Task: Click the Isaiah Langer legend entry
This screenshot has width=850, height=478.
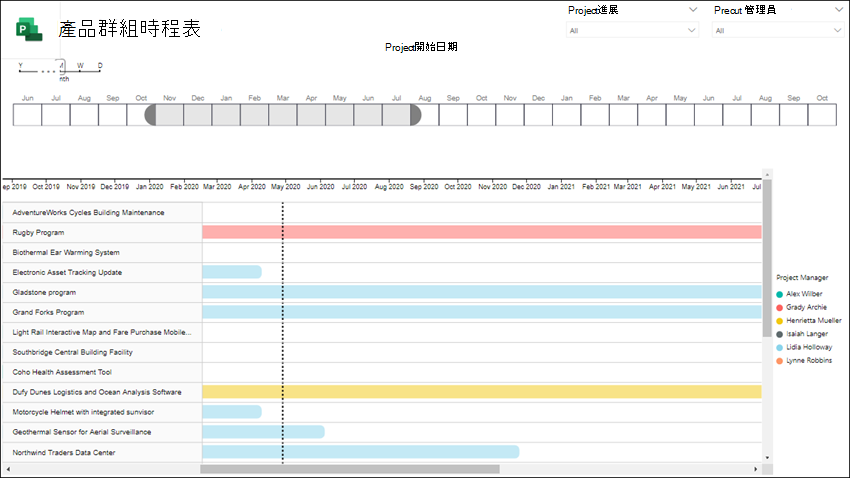Action: coord(802,334)
